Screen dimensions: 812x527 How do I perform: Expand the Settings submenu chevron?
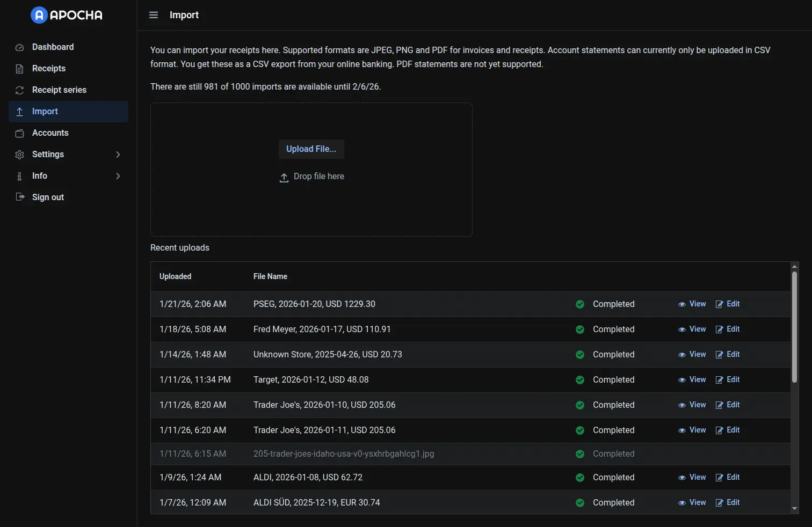pos(118,155)
